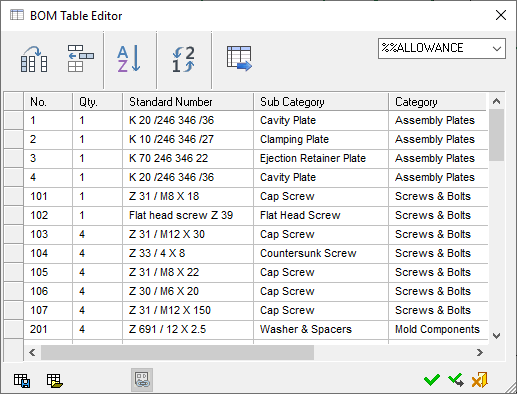Click the Qty. column header

click(97, 102)
